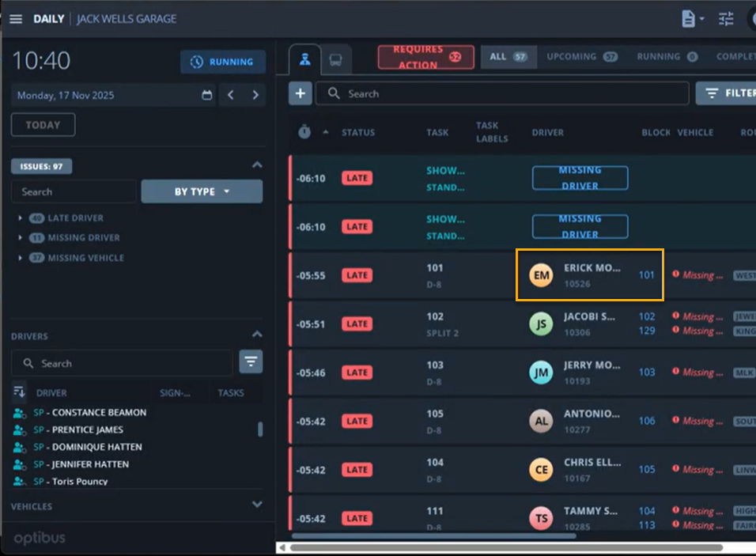Toggle the Requires Action filter
The height and width of the screenshot is (556, 756).
[425, 57]
